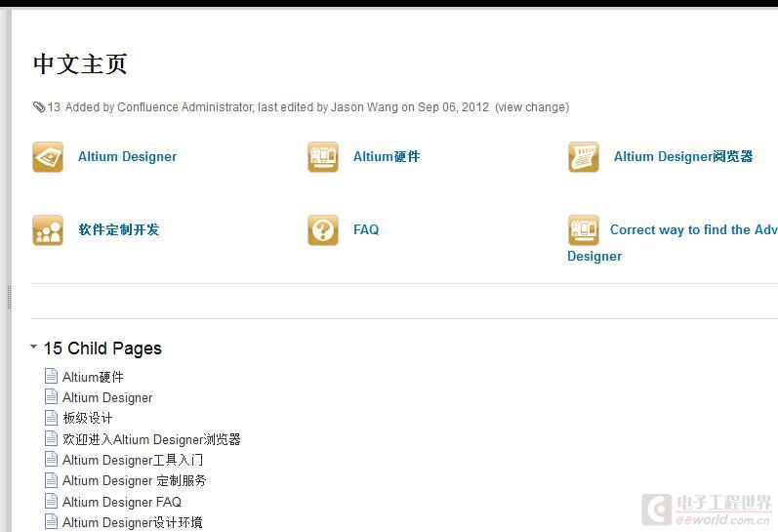The height and width of the screenshot is (532, 778).
Task: Click page icon beside 欢迎进入Altium Designer浏览器
Action: click(51, 438)
